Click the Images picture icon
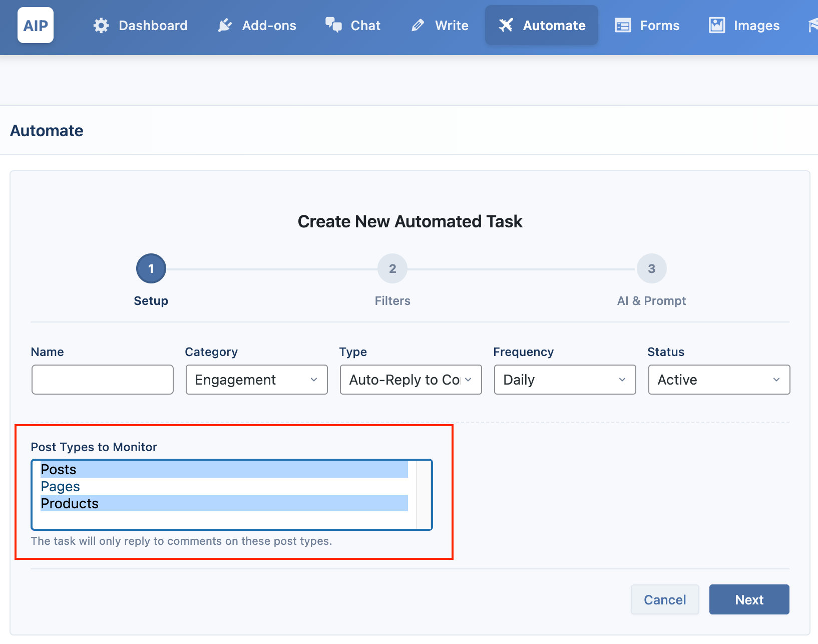818x644 pixels. coord(717,25)
